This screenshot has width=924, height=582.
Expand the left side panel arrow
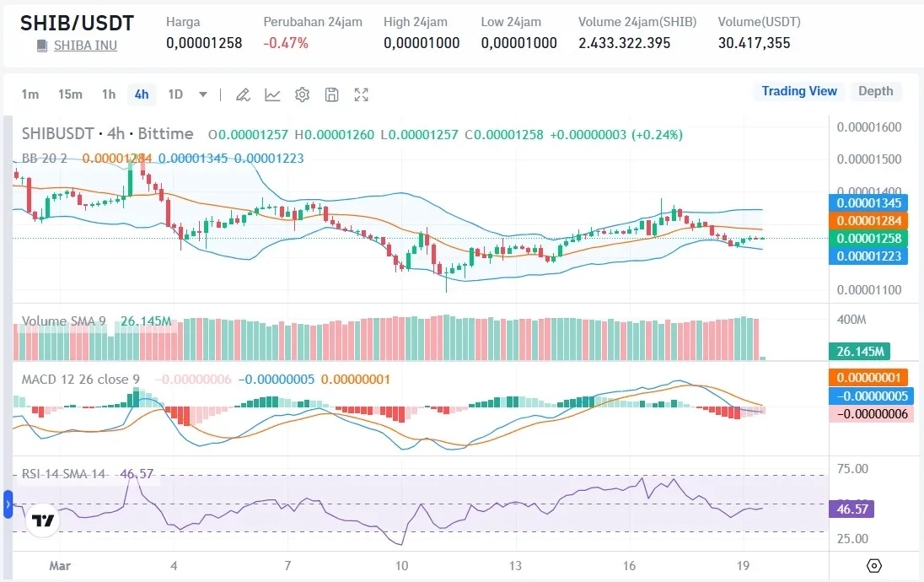coord(8,504)
